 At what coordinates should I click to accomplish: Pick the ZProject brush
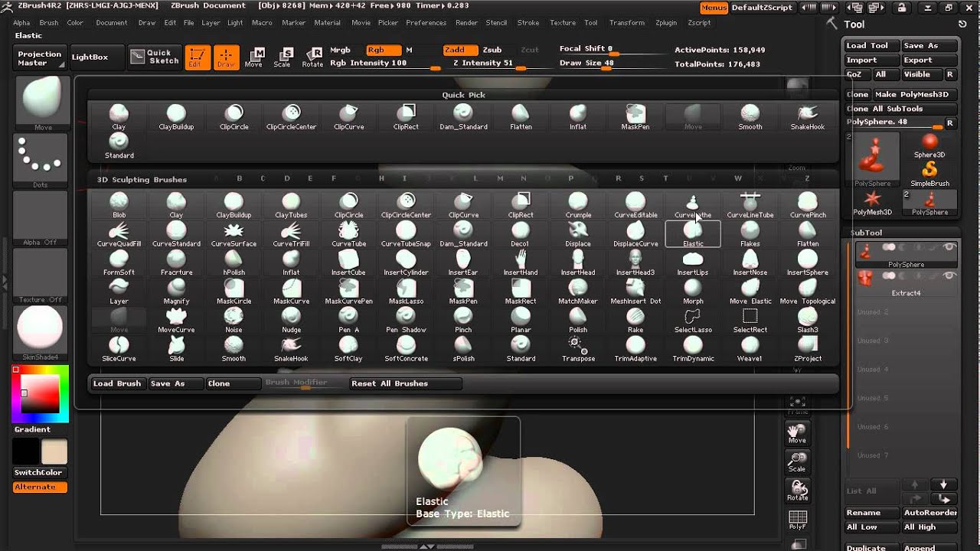808,348
